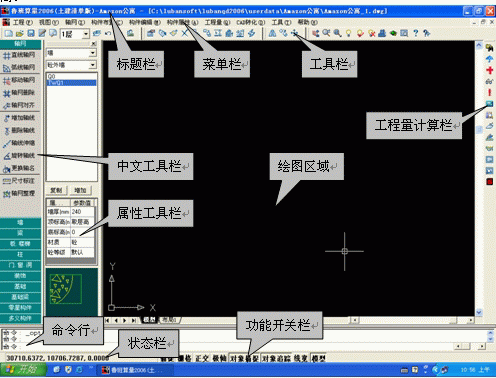
Task: Toggle 正交 mode in status bar
Action: tap(202, 358)
